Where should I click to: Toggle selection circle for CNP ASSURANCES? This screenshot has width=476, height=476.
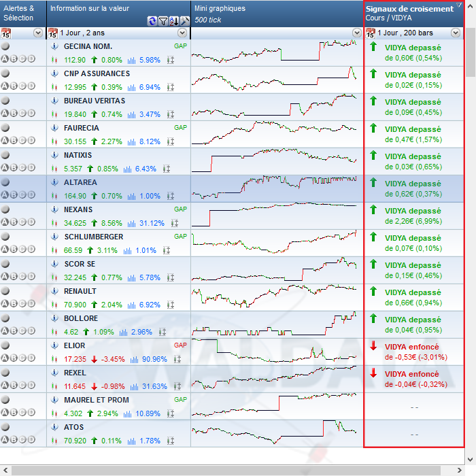coord(5,73)
